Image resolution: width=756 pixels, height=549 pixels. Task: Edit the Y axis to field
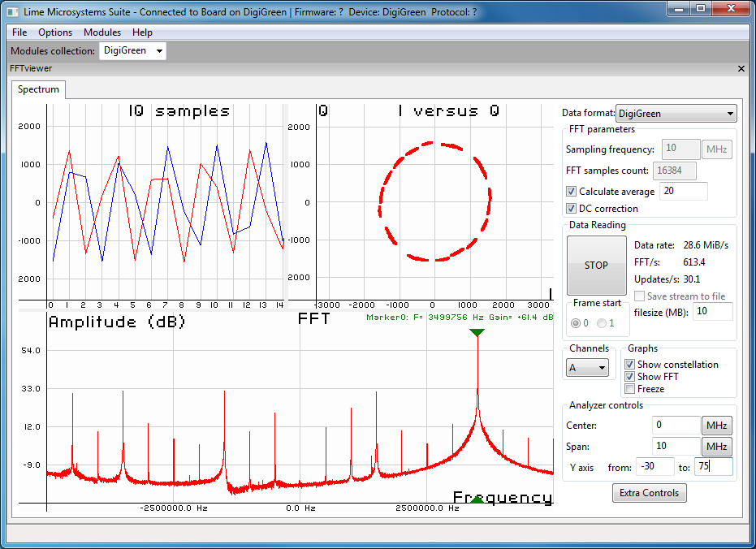tap(714, 466)
